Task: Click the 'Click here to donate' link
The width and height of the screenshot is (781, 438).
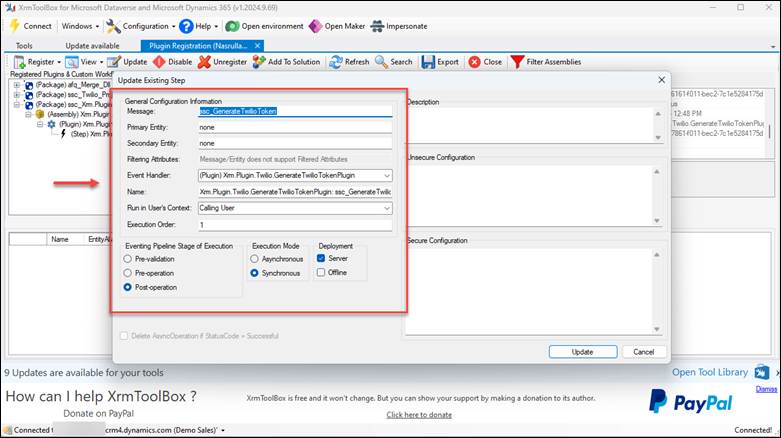Action: [x=419, y=415]
